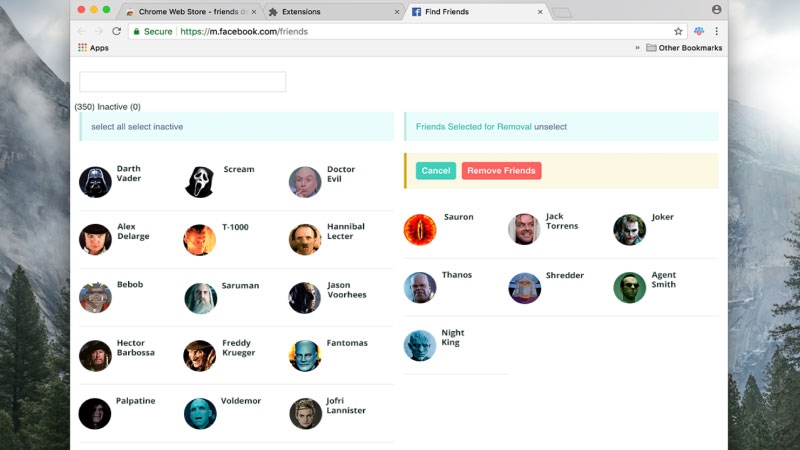
Task: Switch to the Chrome Web Store tab
Action: coord(190,12)
